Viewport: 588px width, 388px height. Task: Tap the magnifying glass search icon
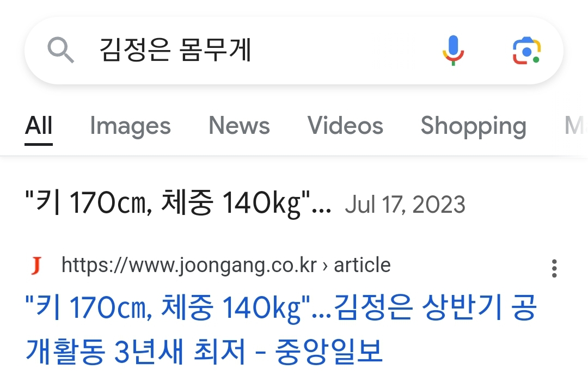point(61,51)
